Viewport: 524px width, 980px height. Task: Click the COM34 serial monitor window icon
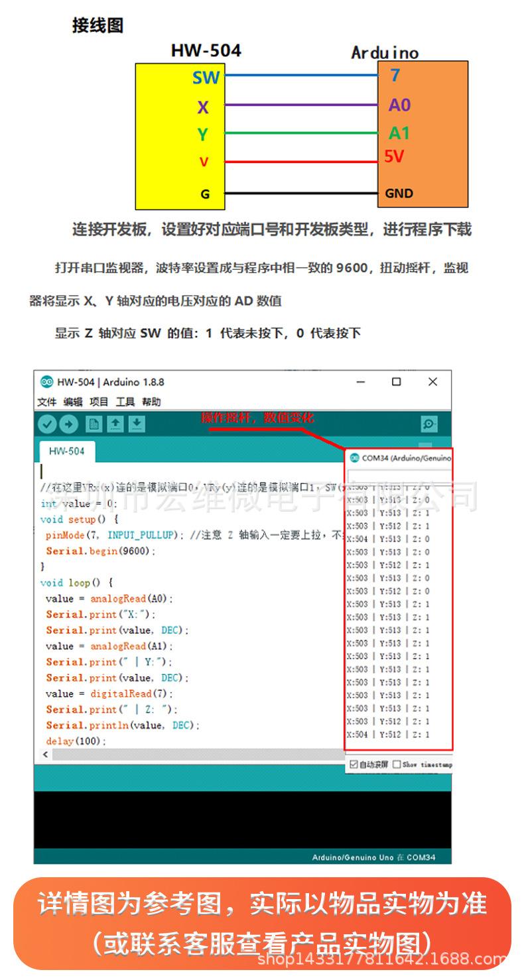click(354, 458)
